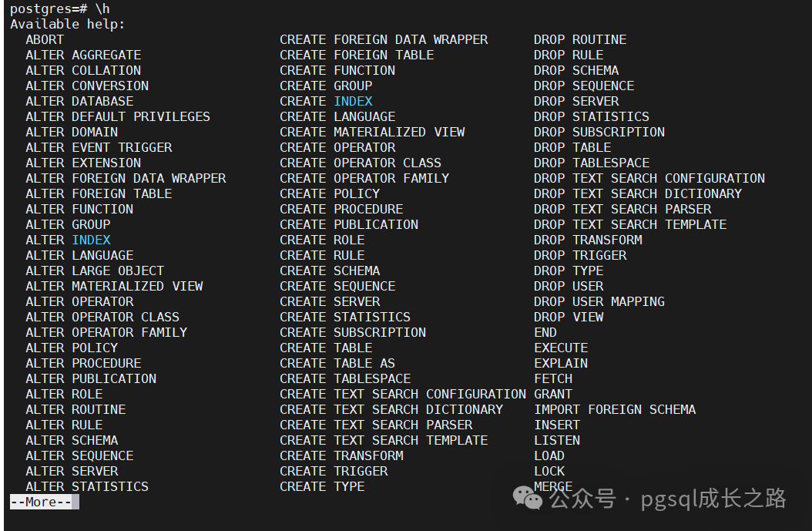Select the 'LISTEN' entry
The height and width of the screenshot is (531, 812).
coord(557,440)
